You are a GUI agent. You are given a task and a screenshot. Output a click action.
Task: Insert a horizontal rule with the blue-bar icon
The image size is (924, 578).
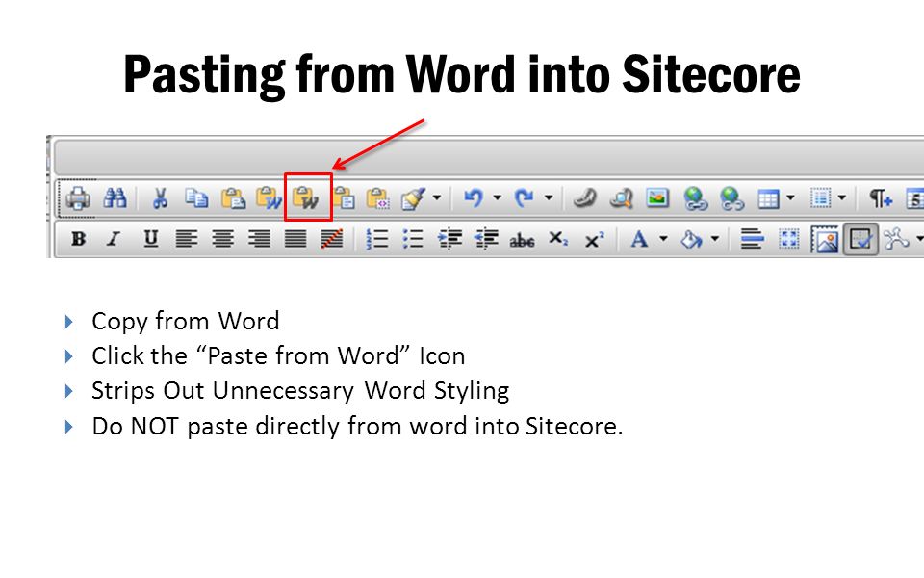coord(752,239)
